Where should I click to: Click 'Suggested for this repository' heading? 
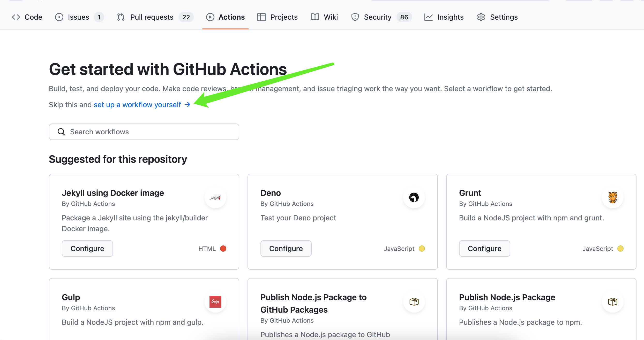point(118,159)
